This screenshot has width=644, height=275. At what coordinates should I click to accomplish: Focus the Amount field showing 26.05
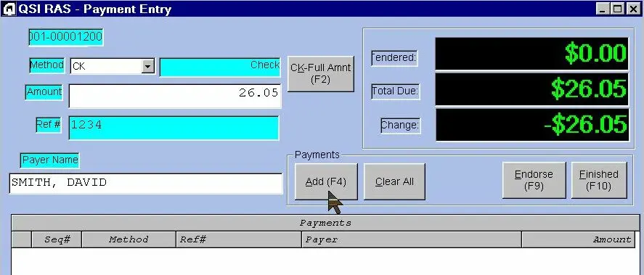(x=175, y=96)
